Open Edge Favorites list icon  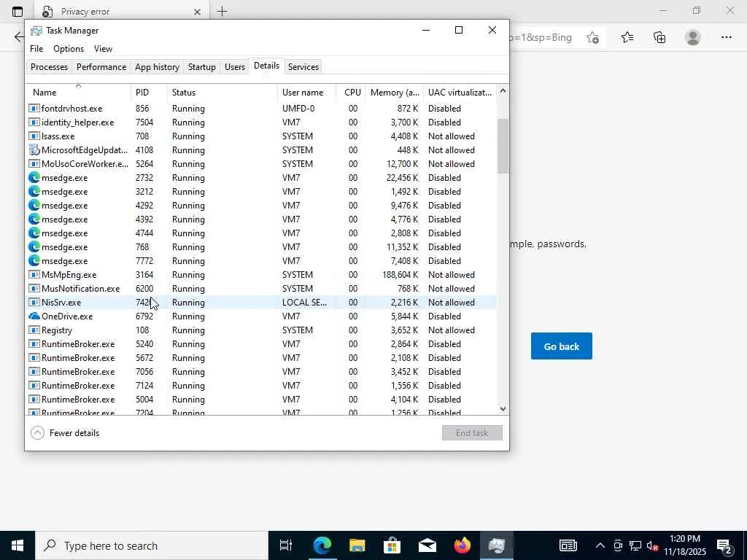coord(627,37)
